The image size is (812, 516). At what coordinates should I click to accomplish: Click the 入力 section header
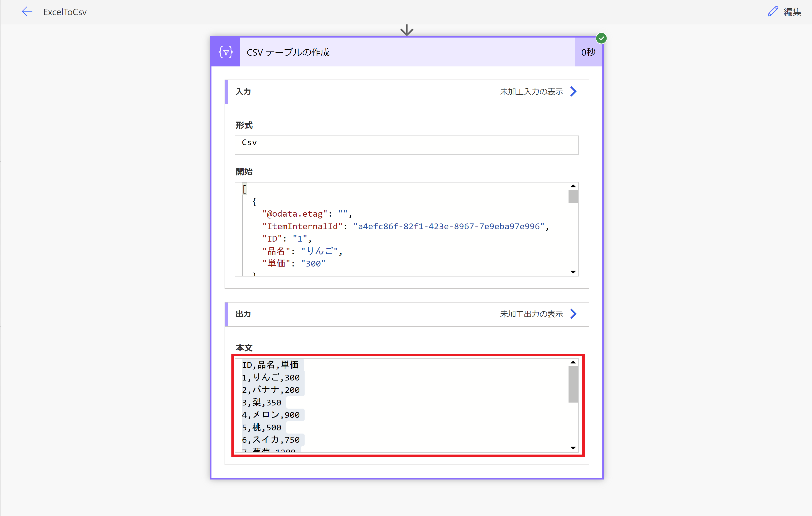pyautogui.click(x=407, y=92)
